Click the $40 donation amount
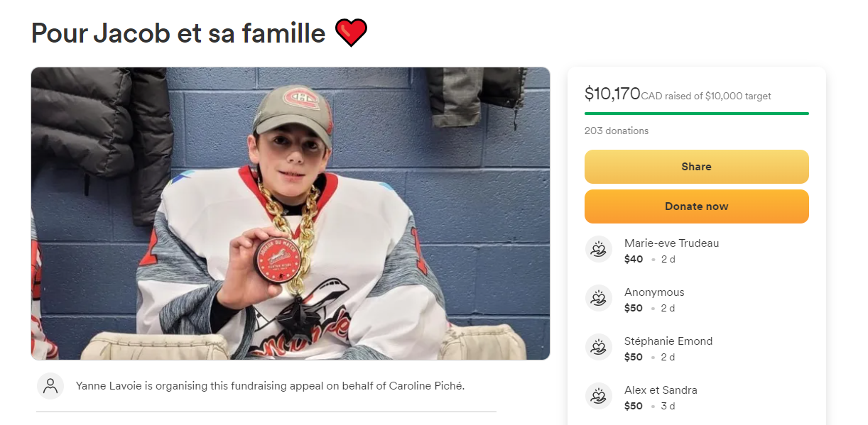The image size is (868, 425). 634,259
